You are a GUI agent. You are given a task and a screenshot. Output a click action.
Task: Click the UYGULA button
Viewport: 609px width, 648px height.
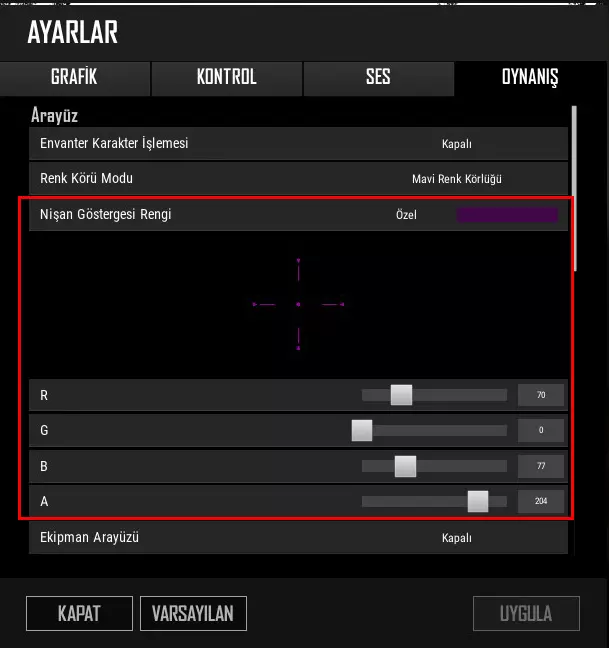coord(526,613)
